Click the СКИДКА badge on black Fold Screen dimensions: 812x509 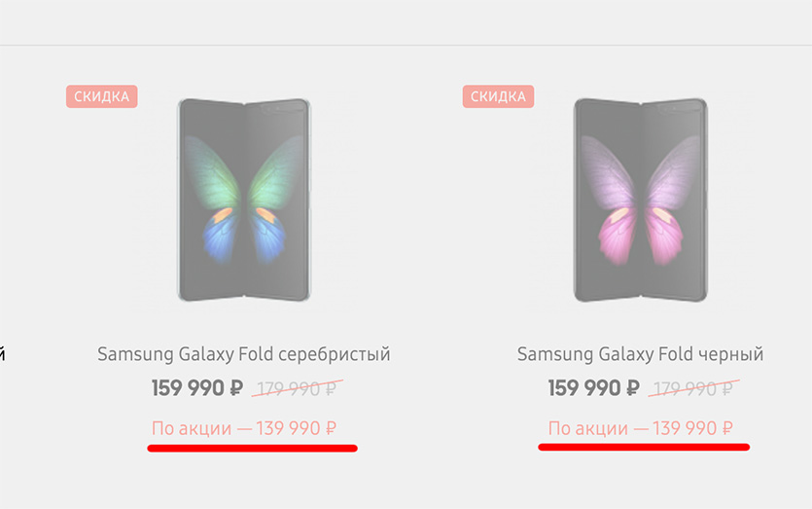pyautogui.click(x=498, y=96)
